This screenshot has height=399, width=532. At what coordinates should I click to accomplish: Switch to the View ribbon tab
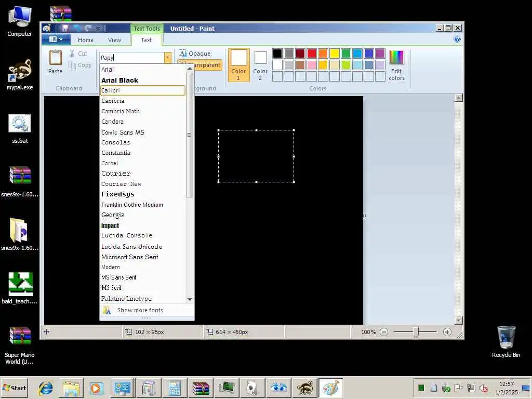click(114, 40)
